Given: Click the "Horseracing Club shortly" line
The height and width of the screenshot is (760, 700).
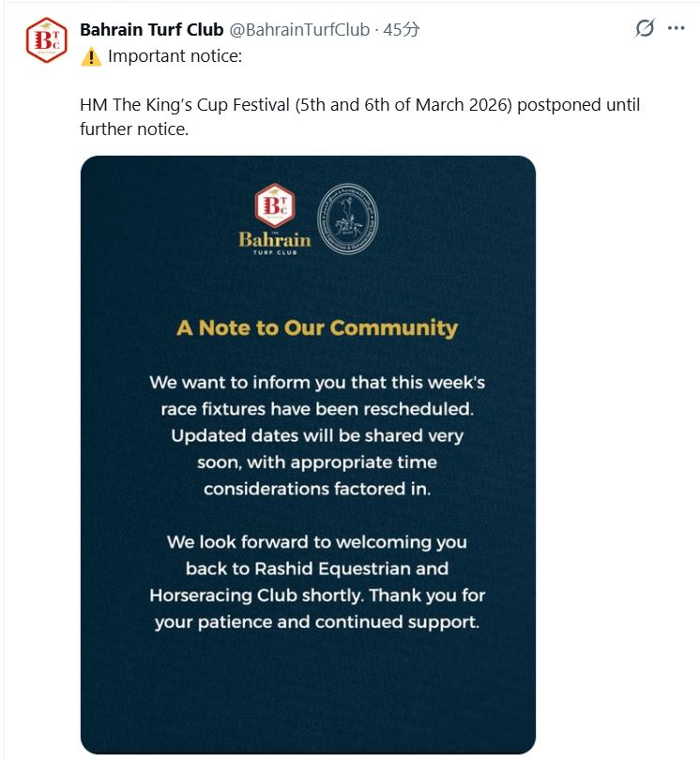Looking at the screenshot, I should point(317,595).
